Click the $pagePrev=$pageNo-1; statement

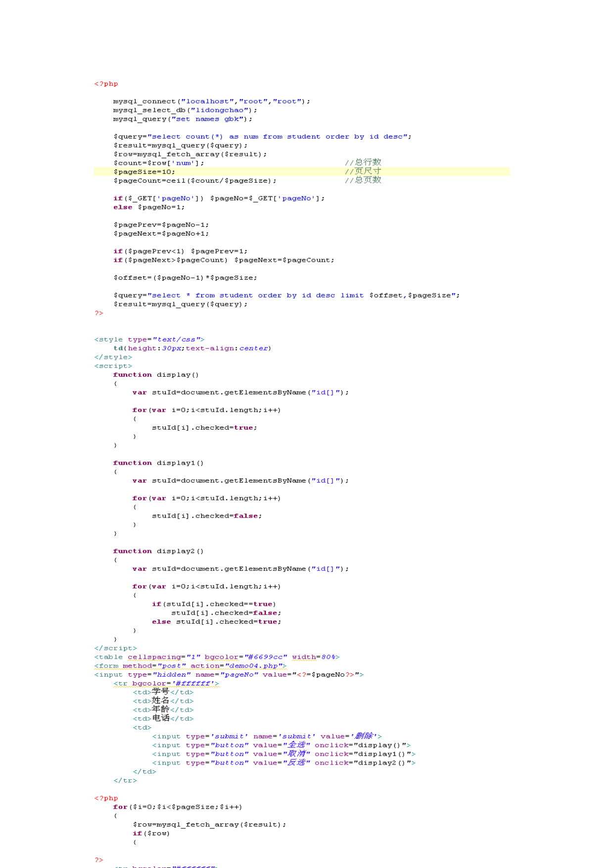[161, 225]
